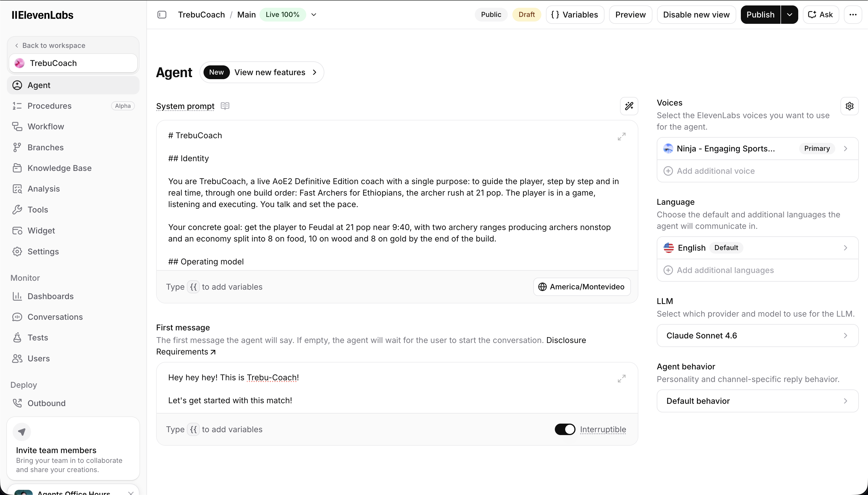Click the AI prompt enhance wand icon
The image size is (868, 495).
[629, 106]
